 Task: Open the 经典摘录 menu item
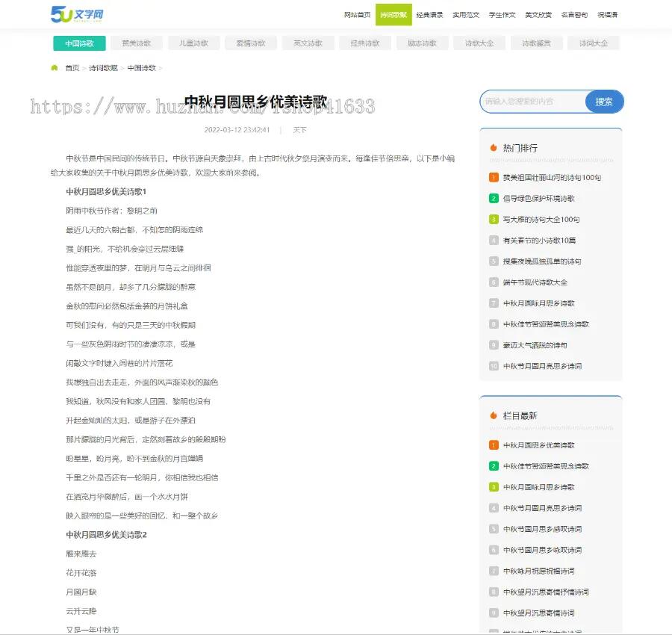pos(429,13)
